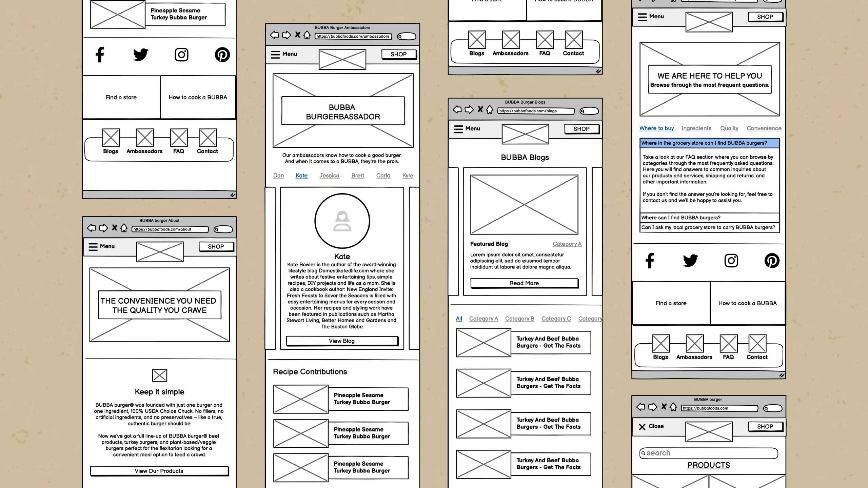Click the View Blog button under Kate
This screenshot has width=868, height=488.
point(342,341)
